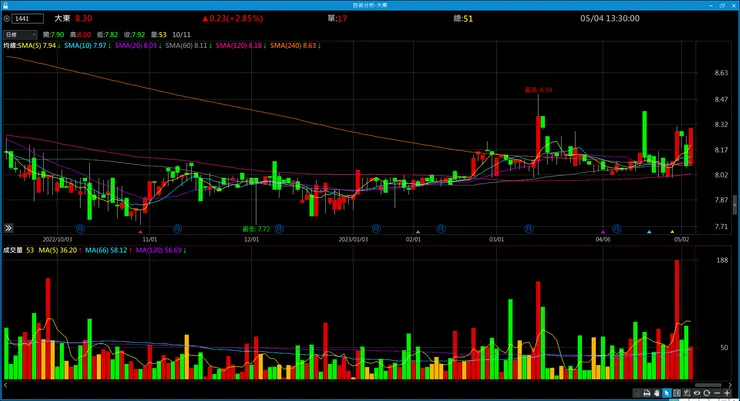
Task: Click the gray triangle marker near 02/01
Action: [x=418, y=232]
